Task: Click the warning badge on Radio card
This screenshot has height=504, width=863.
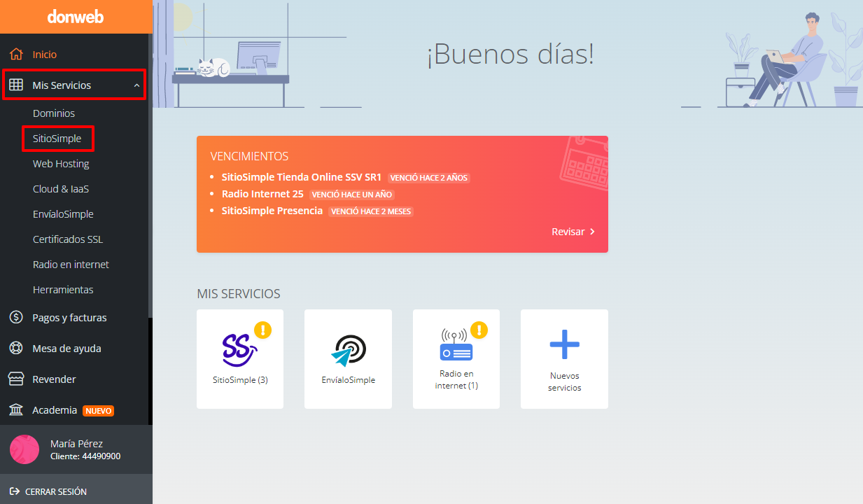Action: pyautogui.click(x=479, y=330)
